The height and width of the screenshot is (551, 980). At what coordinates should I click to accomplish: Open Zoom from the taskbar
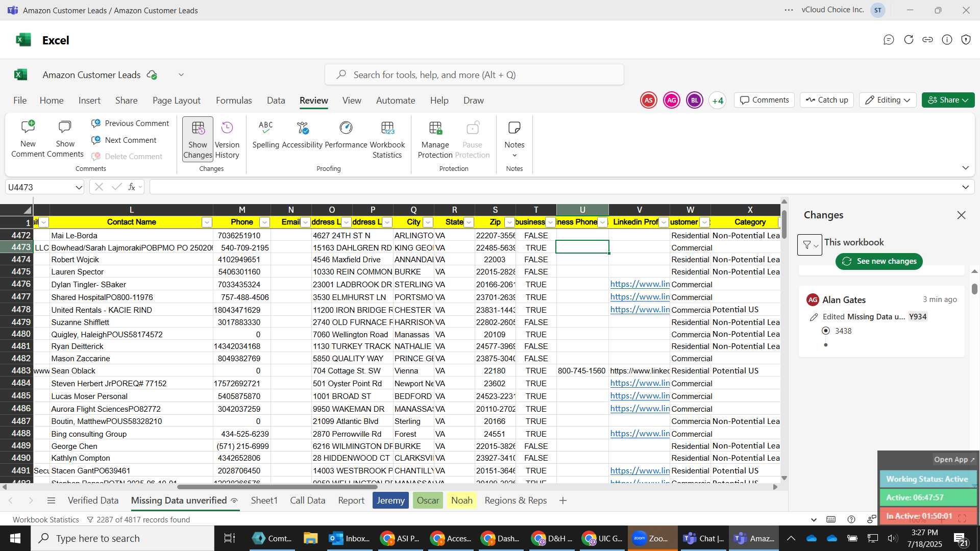652,538
